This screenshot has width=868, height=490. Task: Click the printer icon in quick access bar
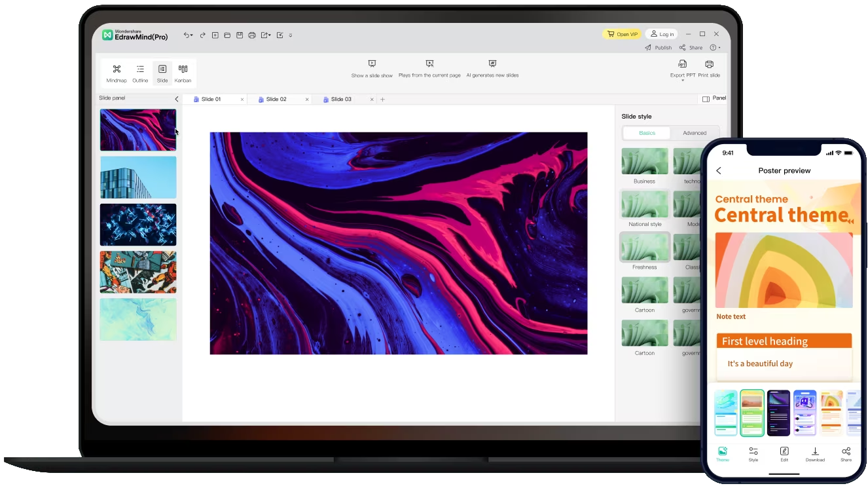click(x=252, y=35)
